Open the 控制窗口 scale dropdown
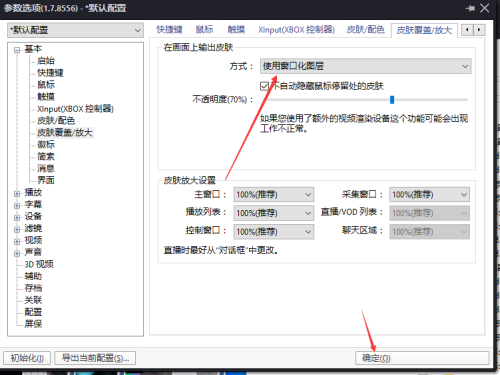 pyautogui.click(x=273, y=232)
